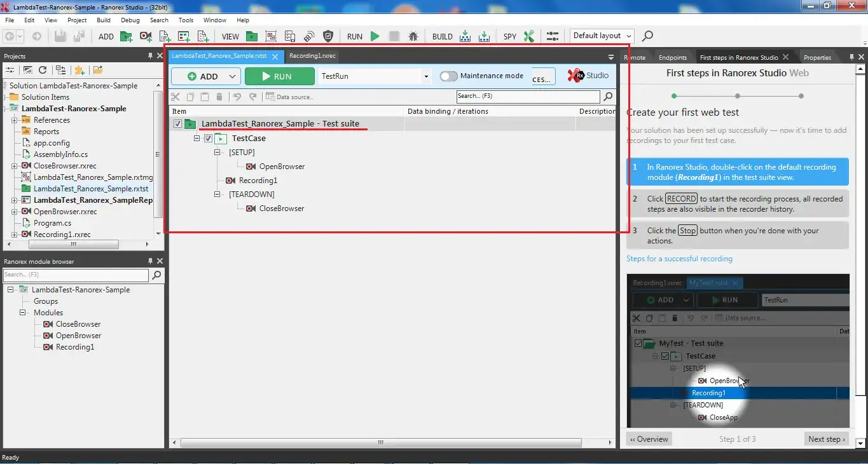Viewport: 868px width, 464px height.
Task: Select the Cut icon in test suite toolbar
Action: click(176, 97)
